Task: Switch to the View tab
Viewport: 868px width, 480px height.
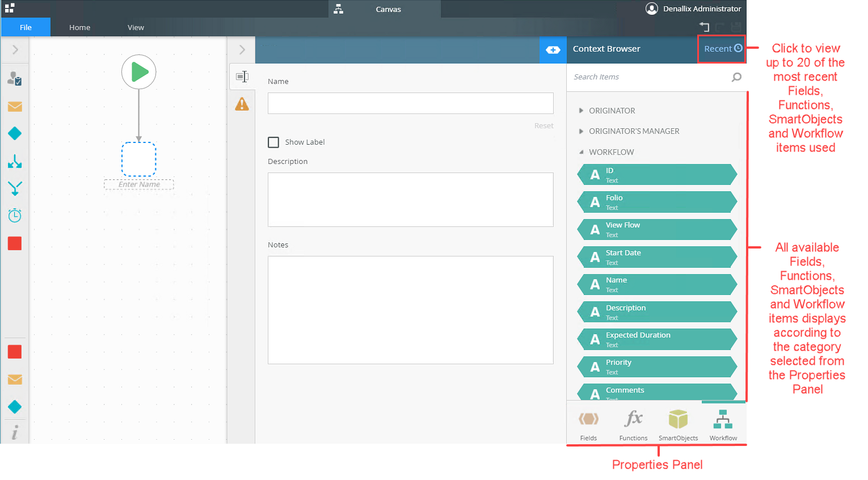Action: tap(136, 27)
